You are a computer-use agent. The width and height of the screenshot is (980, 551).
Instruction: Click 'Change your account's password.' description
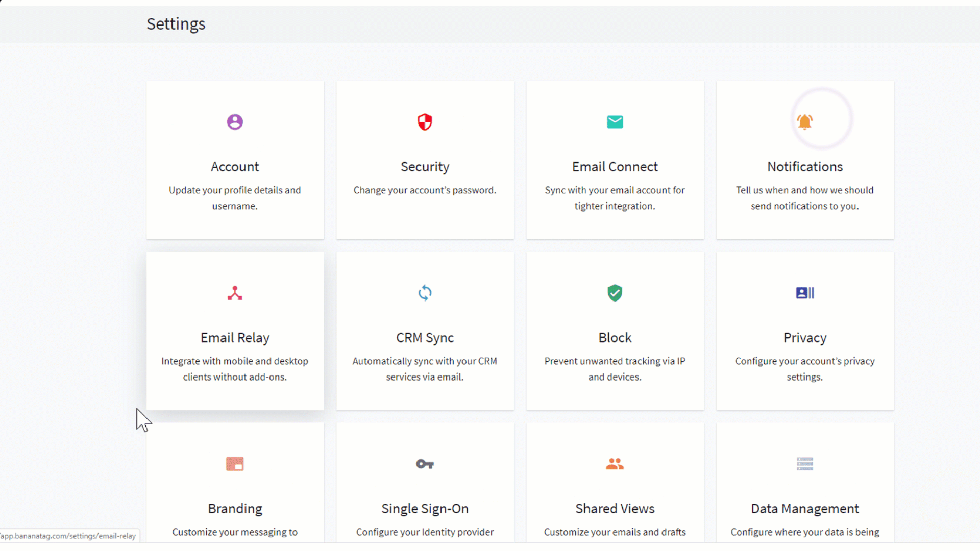[425, 190]
